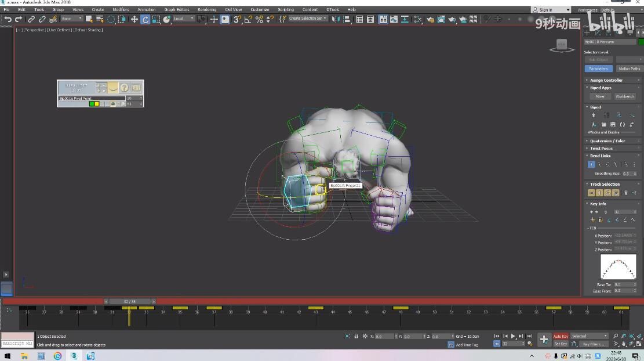644x361 pixels.
Task: Click the green object color swatch
Action: click(641, 42)
